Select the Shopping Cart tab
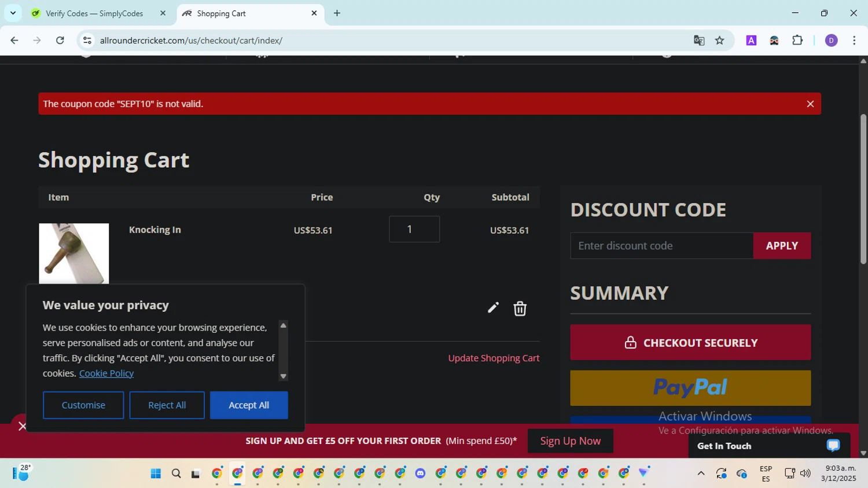 pyautogui.click(x=250, y=13)
